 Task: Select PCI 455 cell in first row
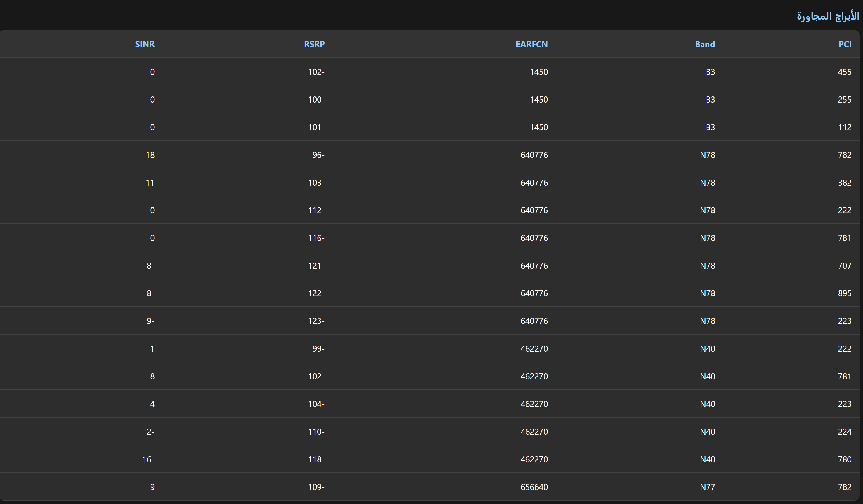tap(844, 72)
